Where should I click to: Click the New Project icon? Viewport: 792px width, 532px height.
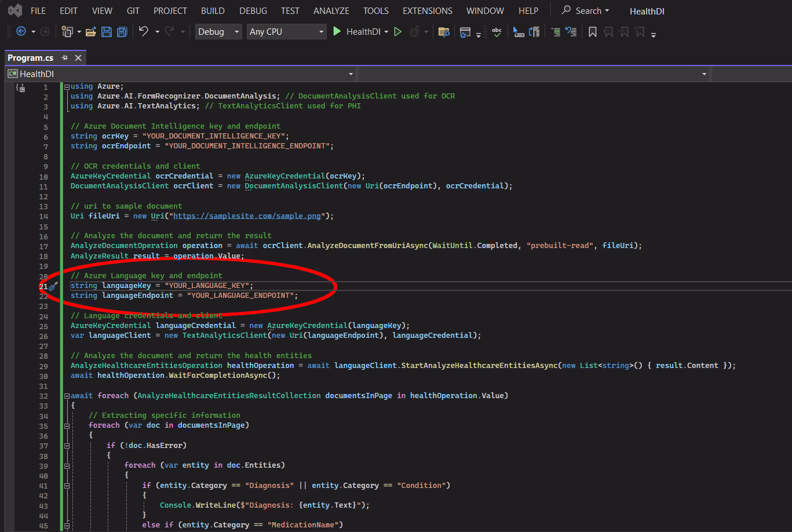(x=67, y=32)
